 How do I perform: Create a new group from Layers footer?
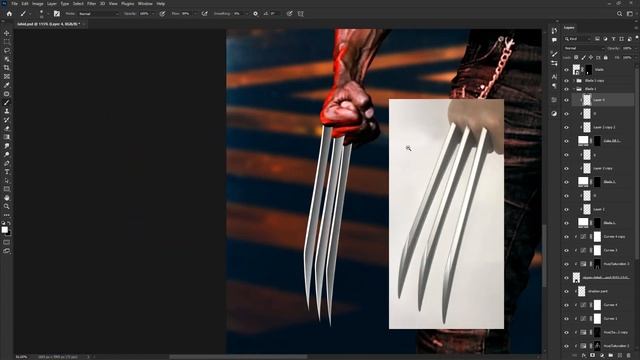(x=611, y=356)
